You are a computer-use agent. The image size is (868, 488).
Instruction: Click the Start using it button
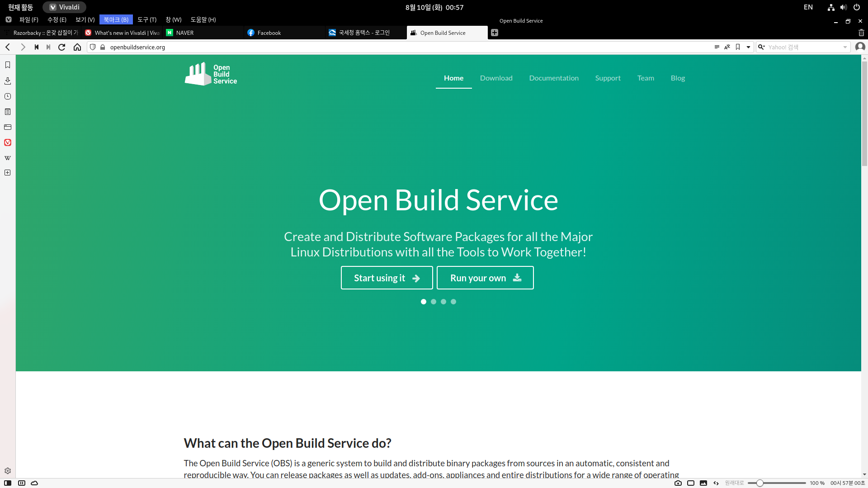click(x=387, y=278)
